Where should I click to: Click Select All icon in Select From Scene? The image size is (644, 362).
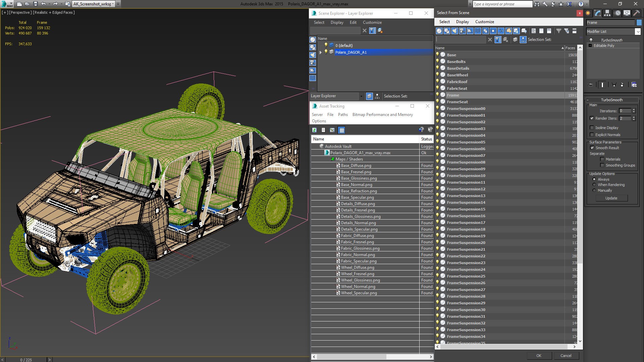tap(534, 31)
